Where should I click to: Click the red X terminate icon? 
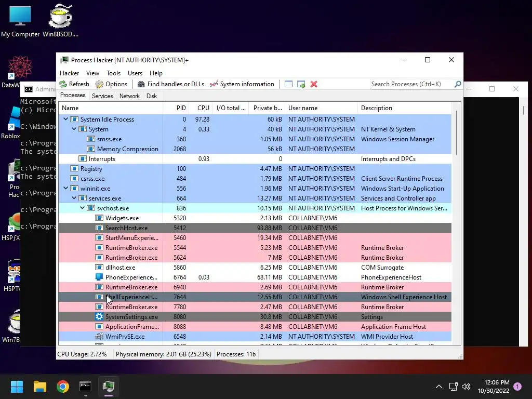pos(314,84)
